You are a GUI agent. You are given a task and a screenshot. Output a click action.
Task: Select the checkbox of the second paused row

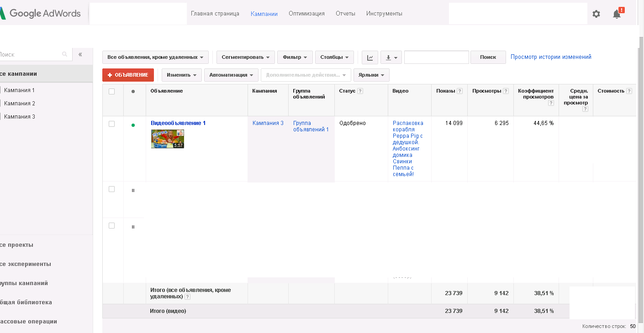click(x=112, y=226)
